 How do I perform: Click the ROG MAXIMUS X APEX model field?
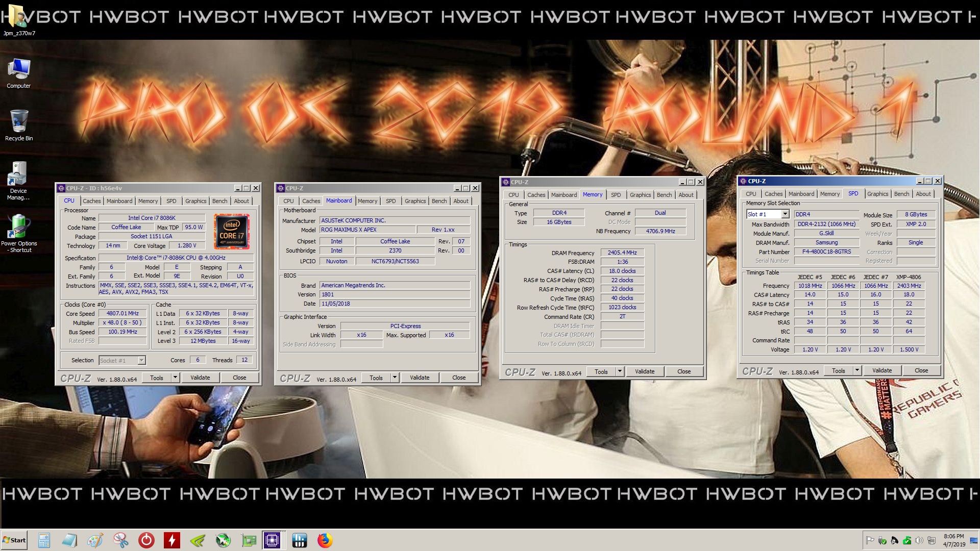point(367,230)
